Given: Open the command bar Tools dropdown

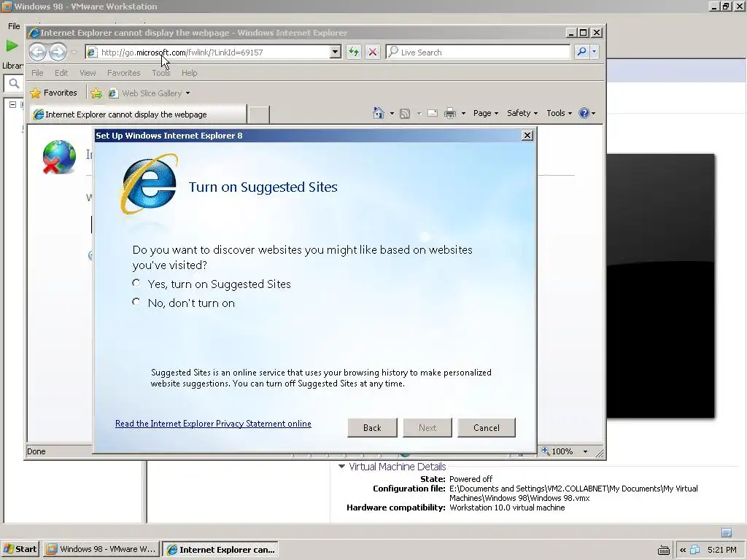Looking at the screenshot, I should tap(560, 113).
